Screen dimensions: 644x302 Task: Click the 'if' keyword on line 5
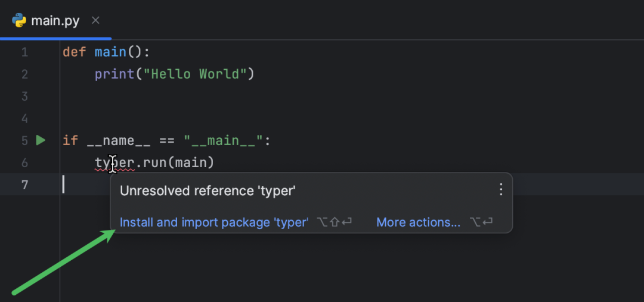click(x=70, y=140)
